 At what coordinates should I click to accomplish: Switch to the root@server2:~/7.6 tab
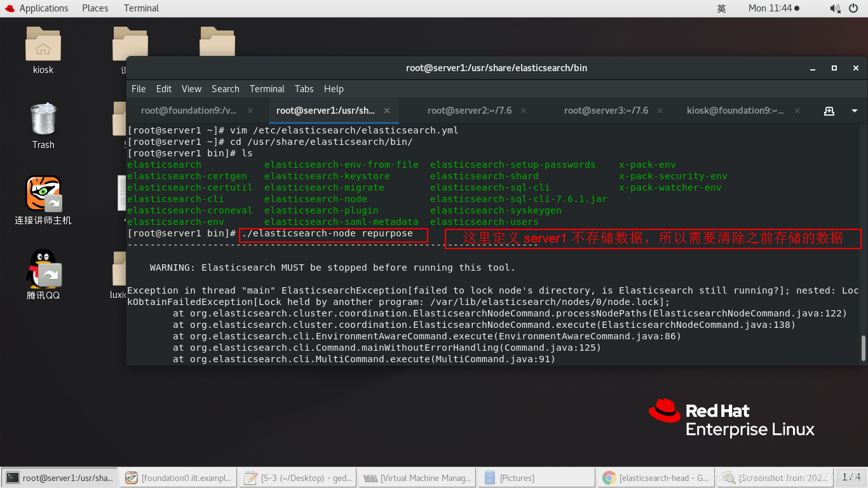coord(469,111)
